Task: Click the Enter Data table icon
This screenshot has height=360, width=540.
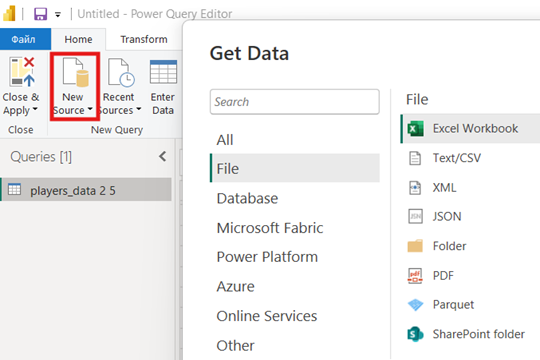Action: [164, 72]
